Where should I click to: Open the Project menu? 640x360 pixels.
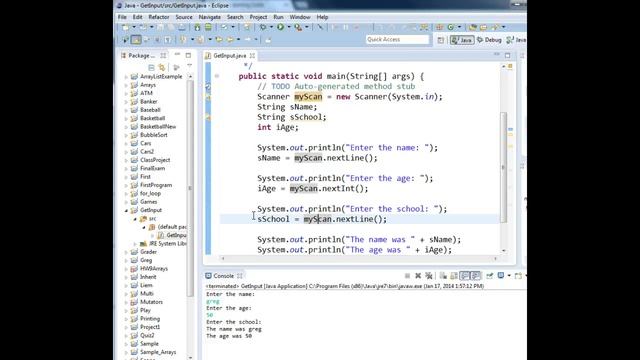pyautogui.click(x=258, y=17)
